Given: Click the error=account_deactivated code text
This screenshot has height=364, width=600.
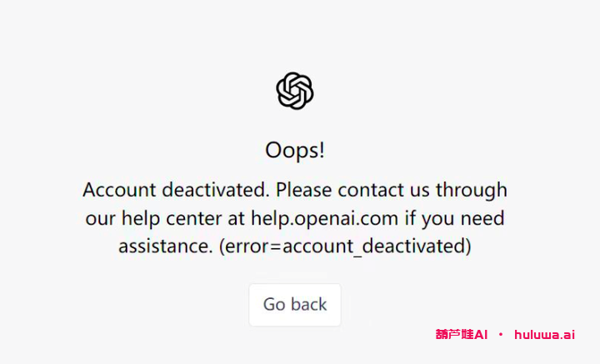Looking at the screenshot, I should (x=345, y=247).
